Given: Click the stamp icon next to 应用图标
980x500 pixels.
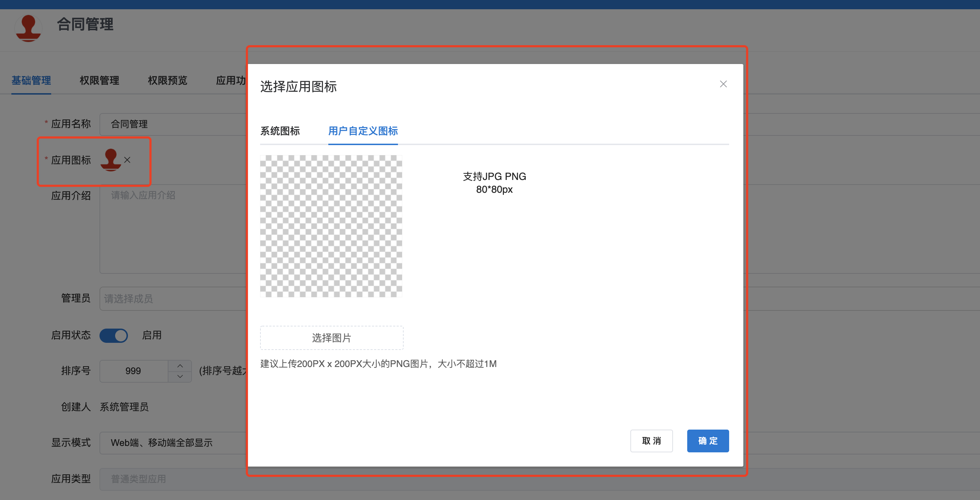Looking at the screenshot, I should click(x=110, y=160).
